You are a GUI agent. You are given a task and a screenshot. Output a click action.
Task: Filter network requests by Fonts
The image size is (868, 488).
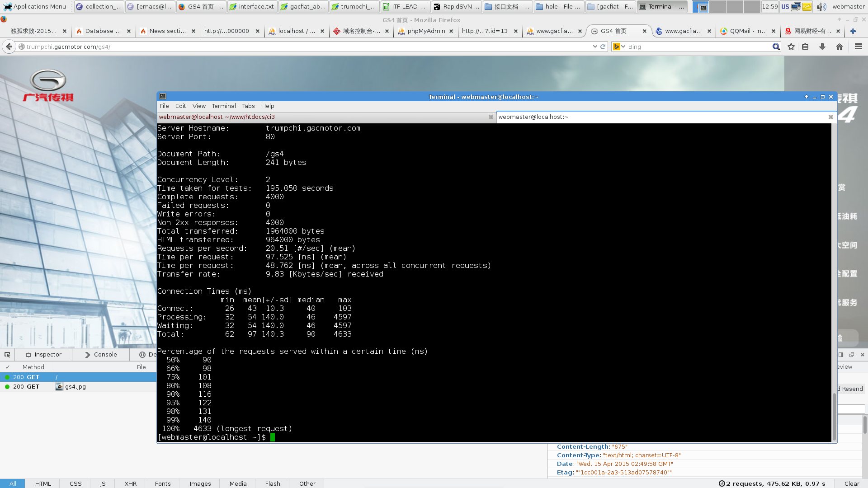point(163,483)
